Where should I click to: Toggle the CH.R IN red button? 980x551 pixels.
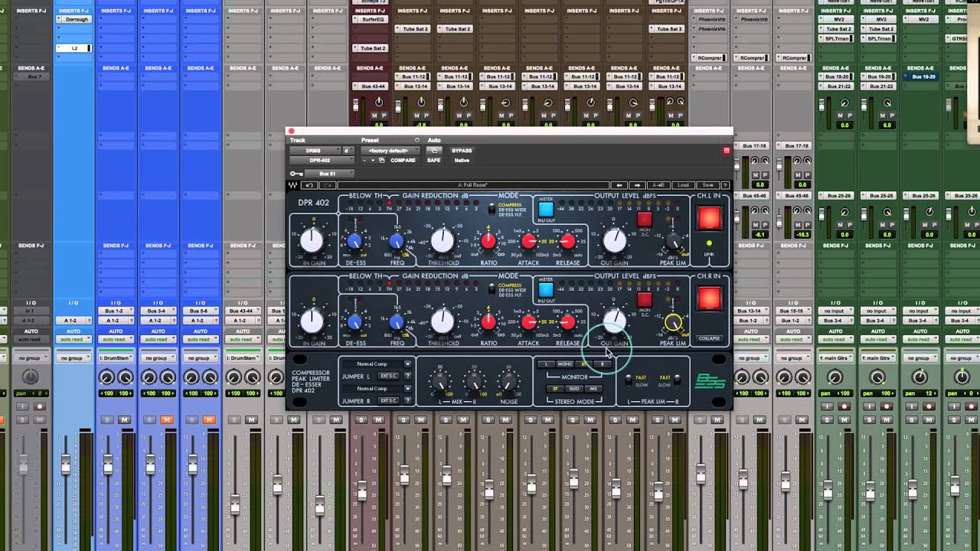[x=709, y=298]
